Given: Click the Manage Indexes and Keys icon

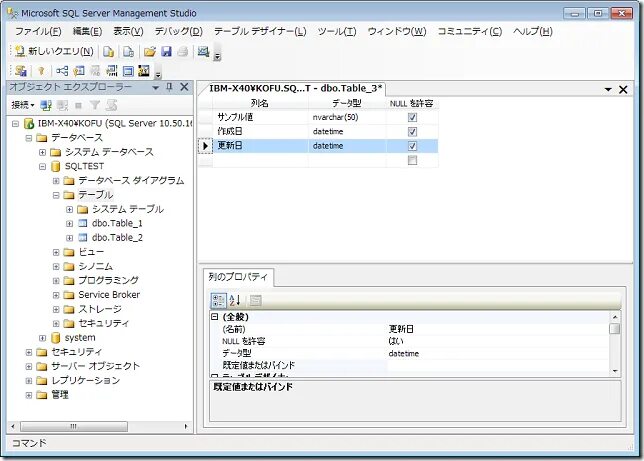Looking at the screenshot, I should [79, 71].
